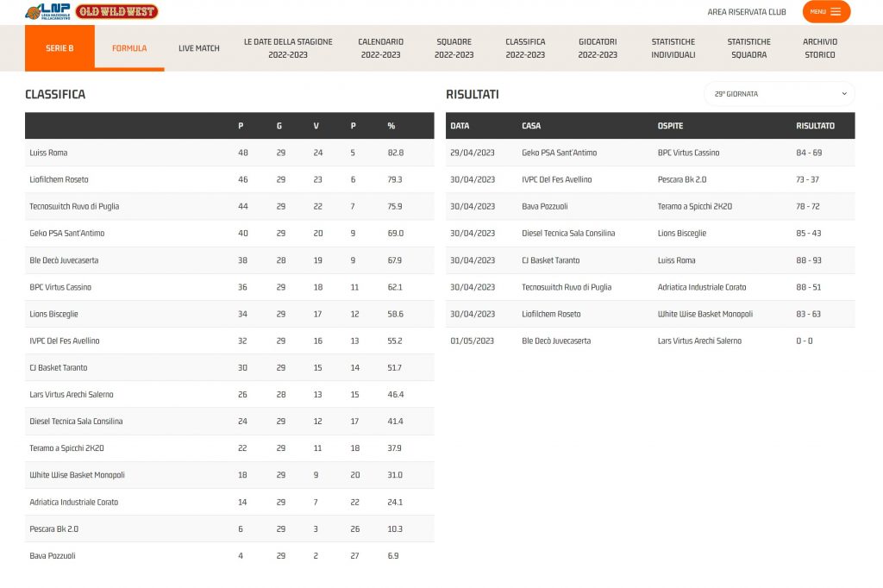Click the 83 - 63 result
Screen dimensions: 883x588
click(808, 314)
